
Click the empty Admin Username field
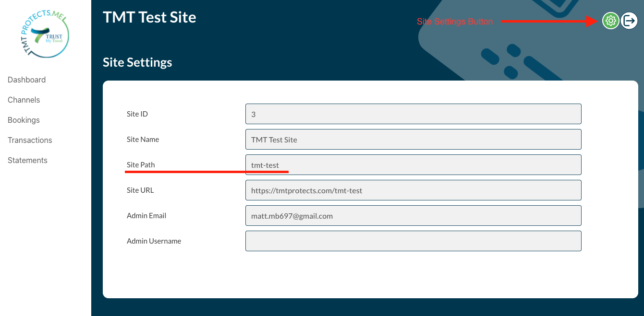[x=413, y=241]
